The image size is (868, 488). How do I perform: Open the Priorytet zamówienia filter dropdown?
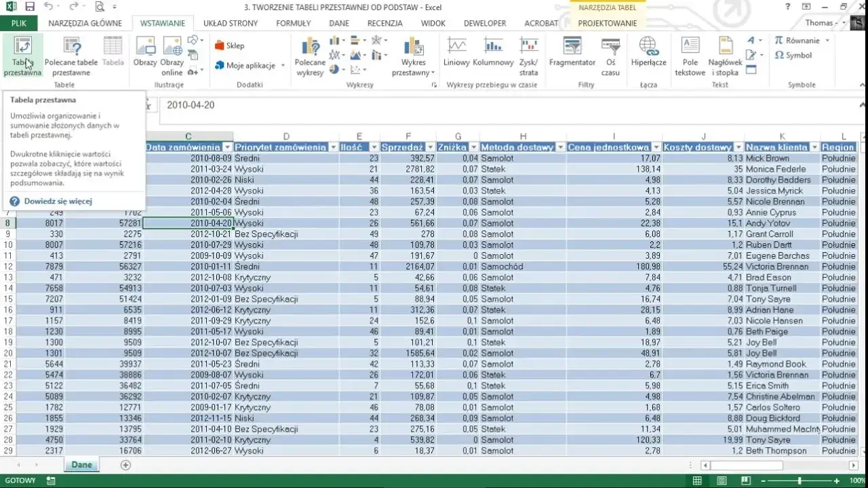[x=333, y=147]
